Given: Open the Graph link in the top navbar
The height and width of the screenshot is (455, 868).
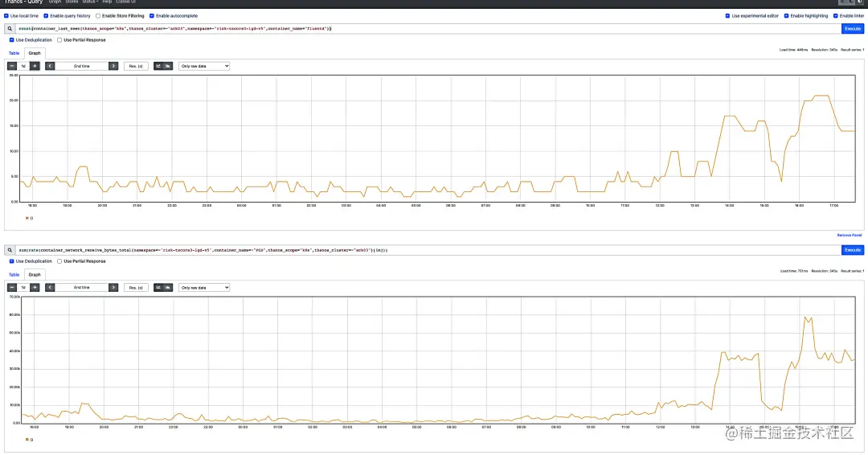Looking at the screenshot, I should pyautogui.click(x=55, y=2).
